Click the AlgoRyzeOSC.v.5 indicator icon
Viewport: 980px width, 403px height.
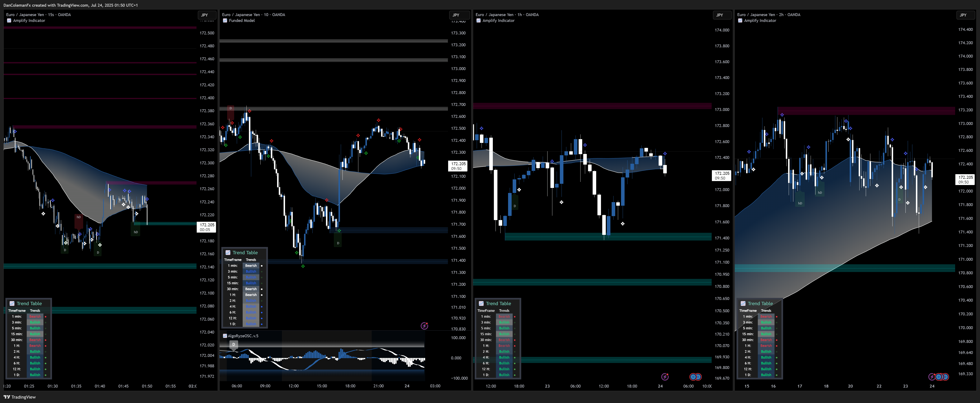(225, 336)
